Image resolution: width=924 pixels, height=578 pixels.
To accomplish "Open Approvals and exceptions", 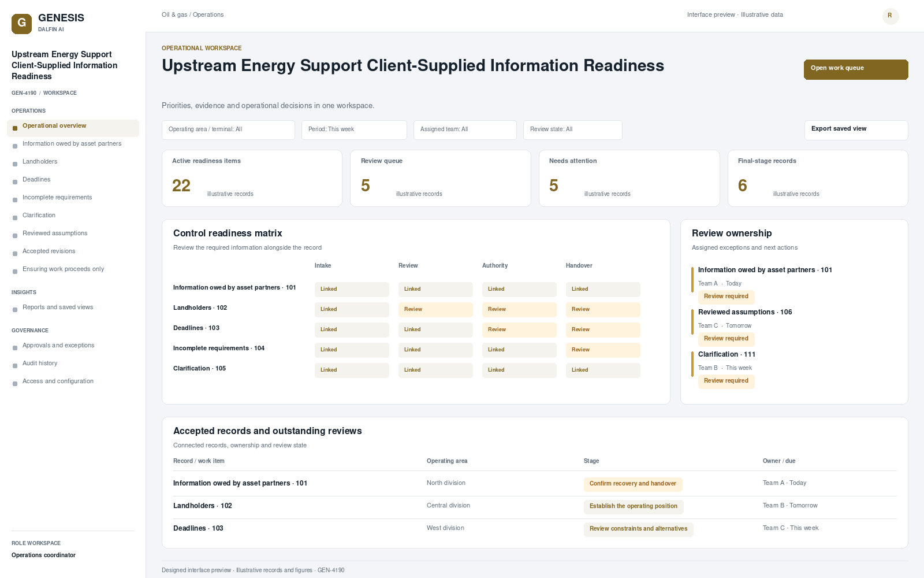I will (x=73, y=346).
